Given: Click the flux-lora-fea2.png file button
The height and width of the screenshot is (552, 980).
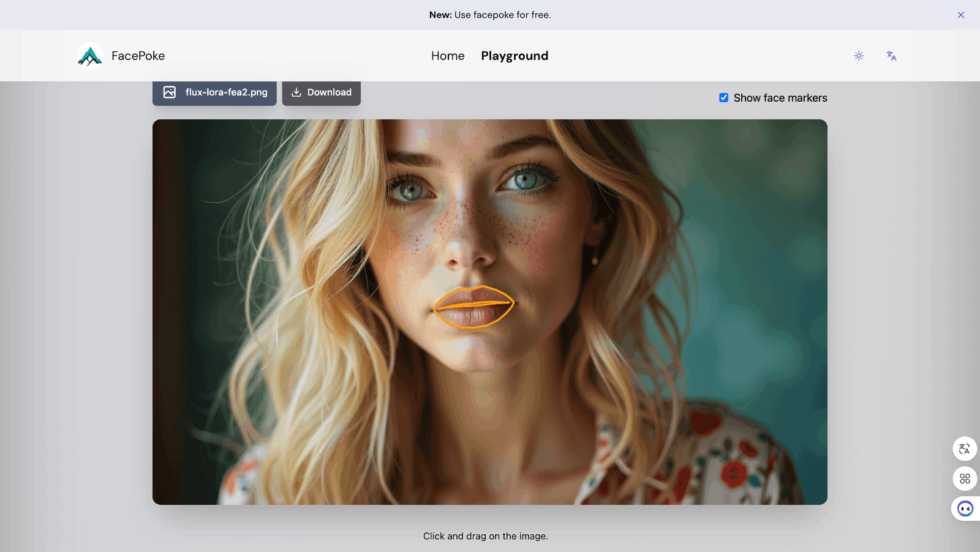Looking at the screenshot, I should (x=214, y=92).
